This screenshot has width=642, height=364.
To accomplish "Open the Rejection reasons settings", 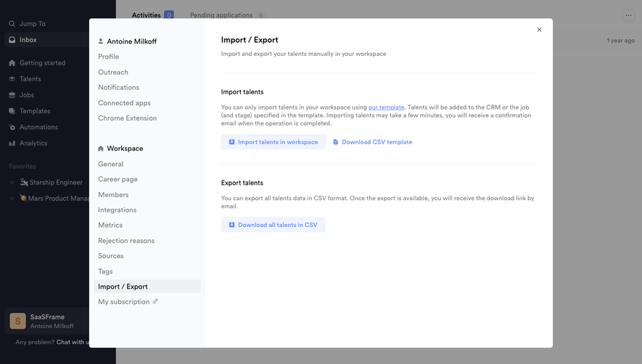I will point(126,240).
